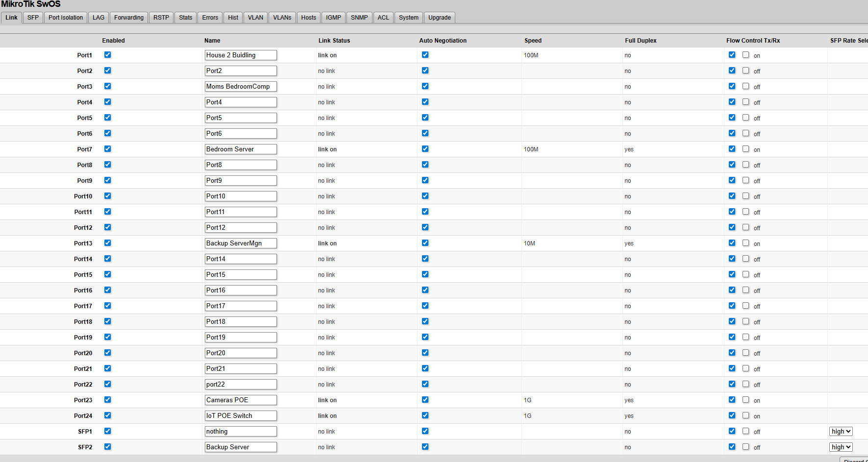Viewport: 868px width, 462px height.
Task: Click the 'Full Duplex' column header
Action: coord(641,41)
